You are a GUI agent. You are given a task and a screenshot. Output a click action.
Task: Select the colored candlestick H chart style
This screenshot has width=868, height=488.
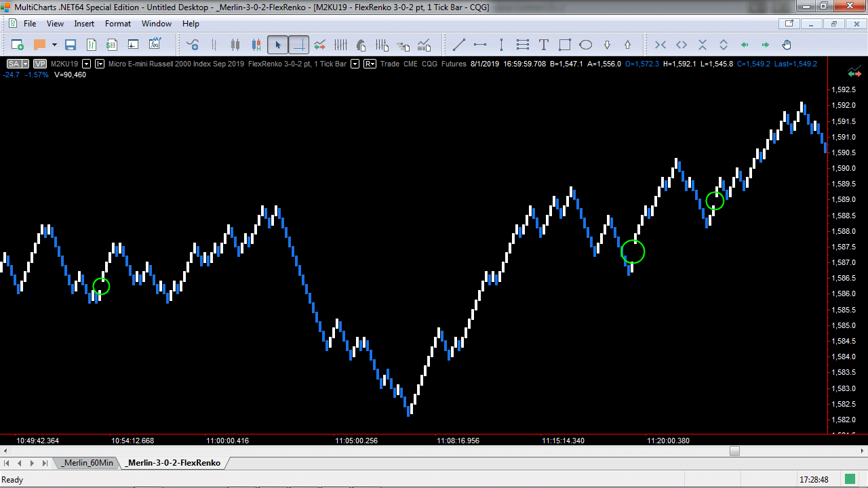pyautogui.click(x=256, y=45)
